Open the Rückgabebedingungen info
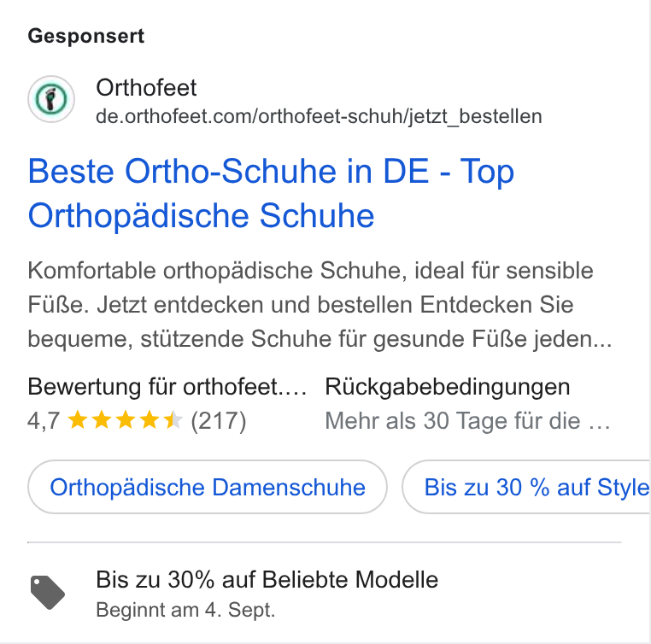The height and width of the screenshot is (644, 651). [x=448, y=387]
